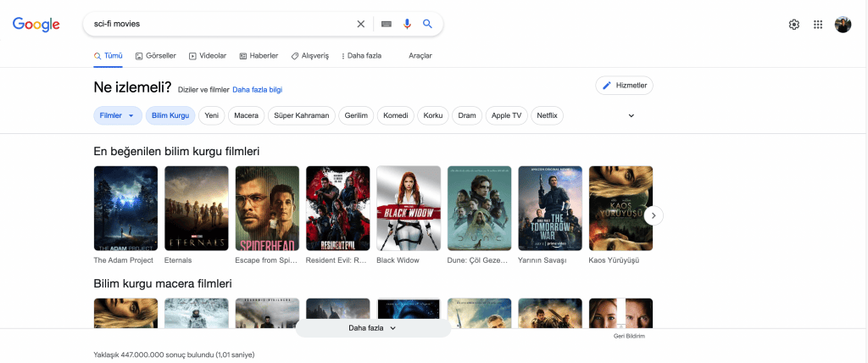Switch to Alışveriş tab
This screenshot has height=363, width=868.
pyautogui.click(x=310, y=56)
